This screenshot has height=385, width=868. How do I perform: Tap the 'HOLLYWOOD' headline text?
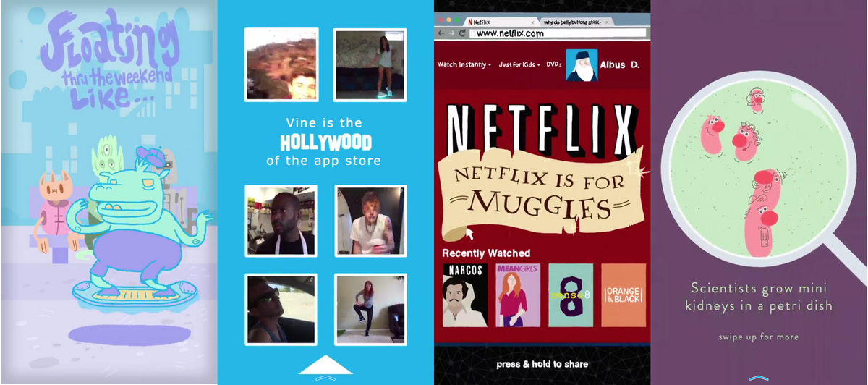click(325, 142)
